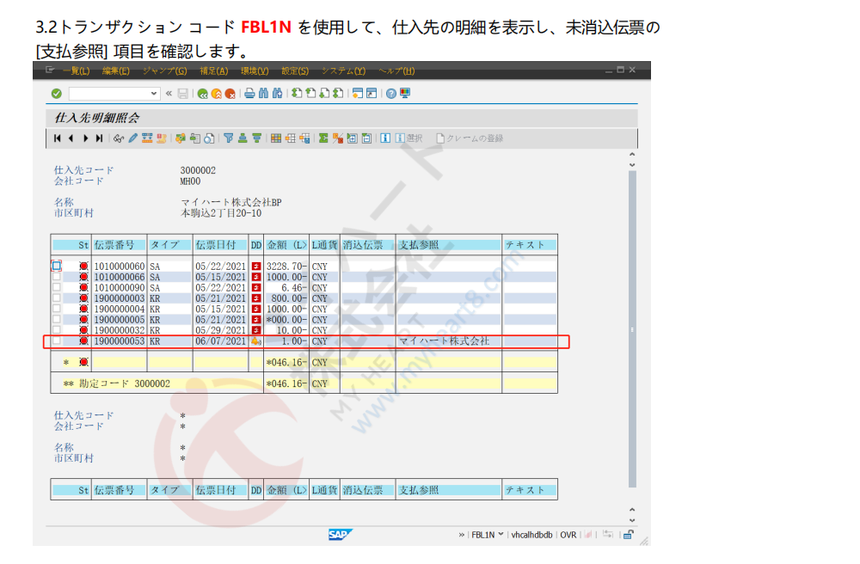Click the First Page icon in standard toolbar
860x564 pixels.
(297, 93)
